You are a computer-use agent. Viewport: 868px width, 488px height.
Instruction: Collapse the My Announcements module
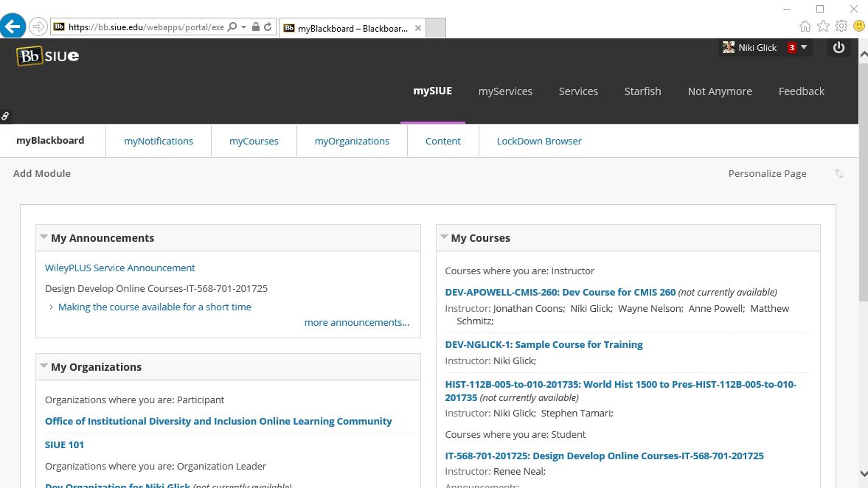click(44, 237)
